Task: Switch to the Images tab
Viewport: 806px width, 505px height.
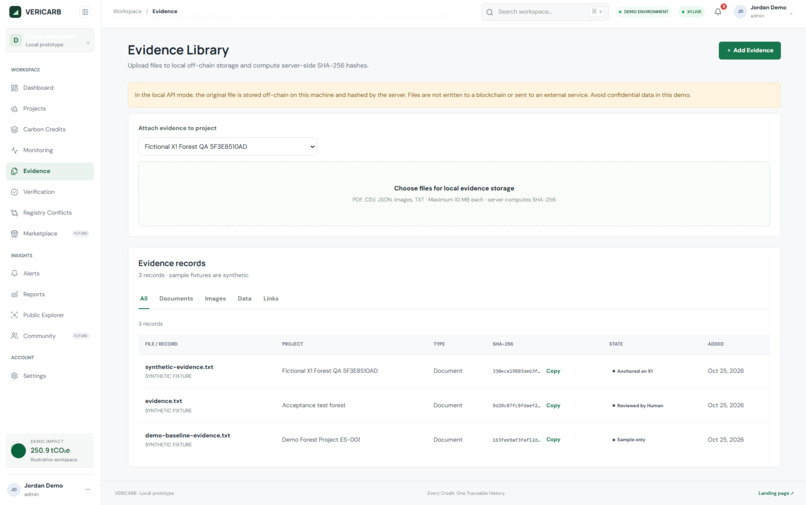Action: pyautogui.click(x=215, y=299)
